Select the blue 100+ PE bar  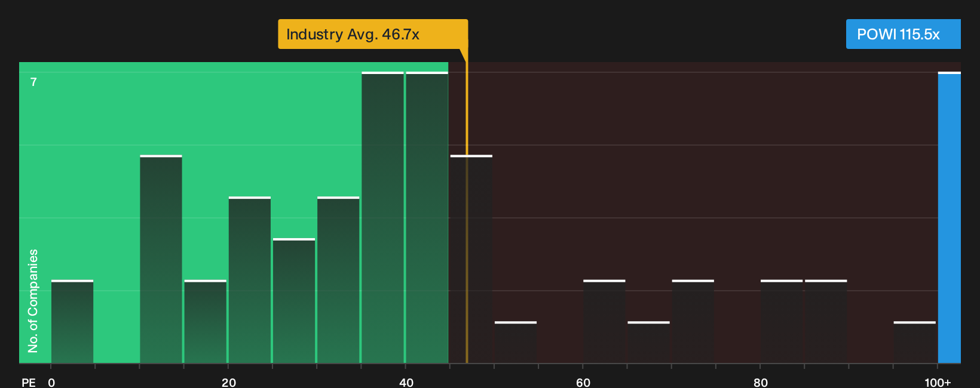click(950, 217)
